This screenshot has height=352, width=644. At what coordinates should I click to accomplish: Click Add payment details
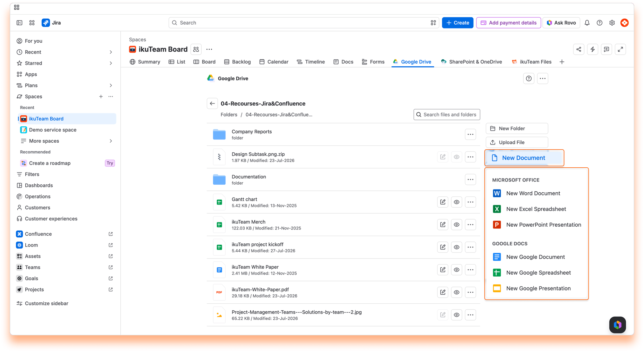509,23
